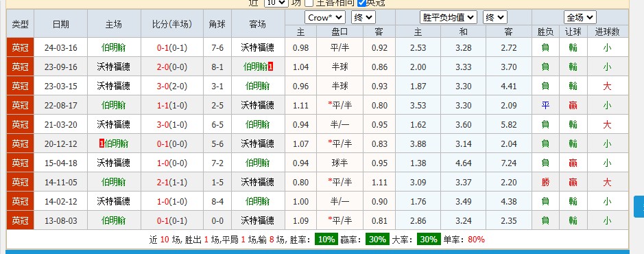Viewport: 644px width, 254px height.
Task: Click away odds 1.11 in 14-11-05 row
Action: [x=379, y=182]
